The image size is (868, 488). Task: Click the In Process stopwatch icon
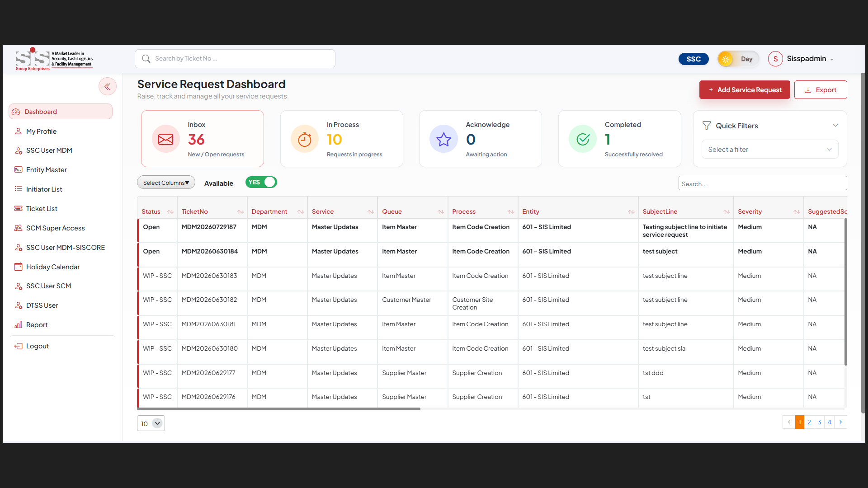[305, 139]
